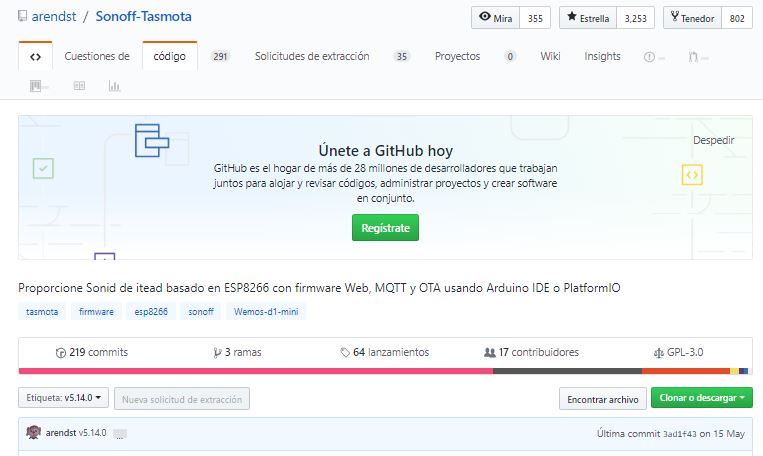The image size is (763, 456).
Task: Expand commit message ellipsis button
Action: click(x=120, y=433)
